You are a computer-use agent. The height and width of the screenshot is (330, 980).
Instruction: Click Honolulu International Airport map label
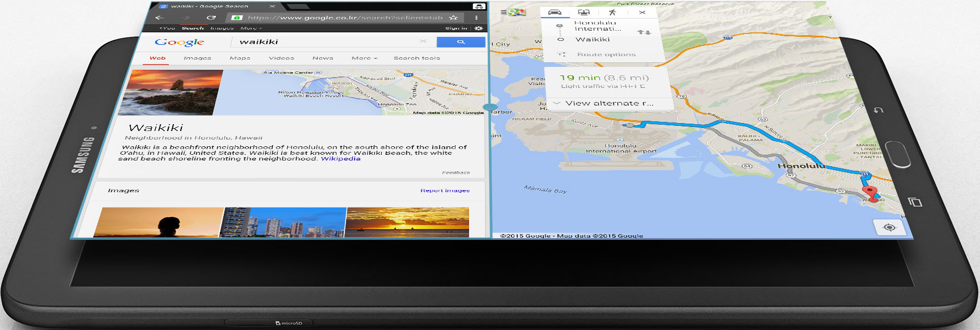pyautogui.click(x=621, y=149)
